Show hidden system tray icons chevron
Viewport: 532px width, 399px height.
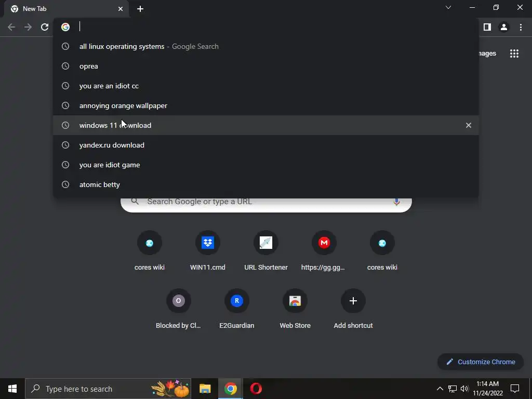coord(440,389)
